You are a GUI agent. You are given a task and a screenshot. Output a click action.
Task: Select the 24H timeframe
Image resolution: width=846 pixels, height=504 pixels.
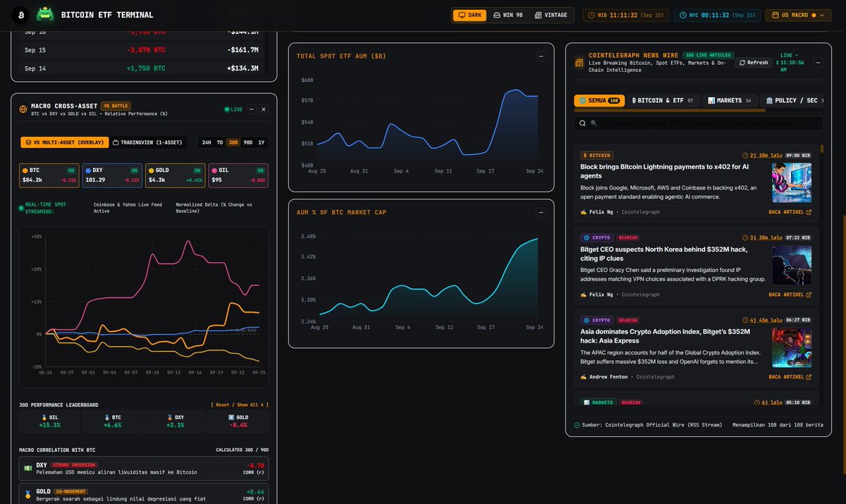coord(207,142)
